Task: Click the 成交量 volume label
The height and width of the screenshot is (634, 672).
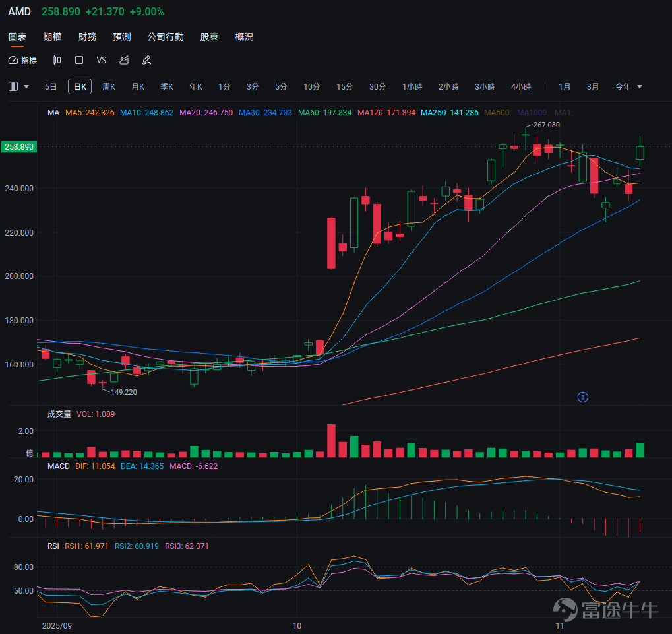Action: 59,414
